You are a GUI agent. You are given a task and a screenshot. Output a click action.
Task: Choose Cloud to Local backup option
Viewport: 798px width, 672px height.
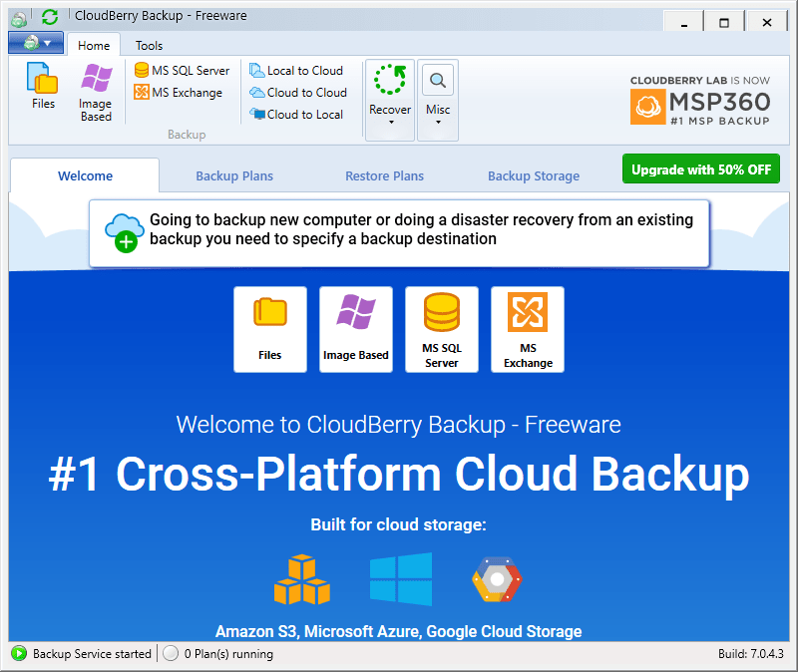pos(296,115)
